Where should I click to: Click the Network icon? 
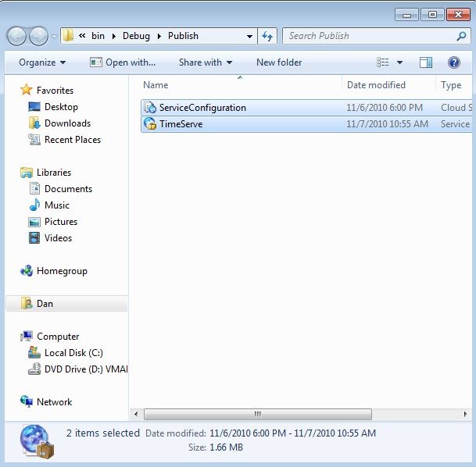(27, 401)
